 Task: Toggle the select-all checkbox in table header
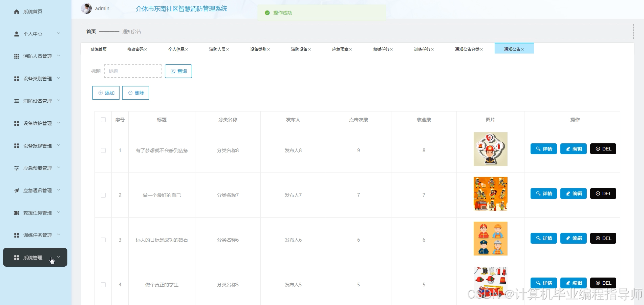(103, 120)
